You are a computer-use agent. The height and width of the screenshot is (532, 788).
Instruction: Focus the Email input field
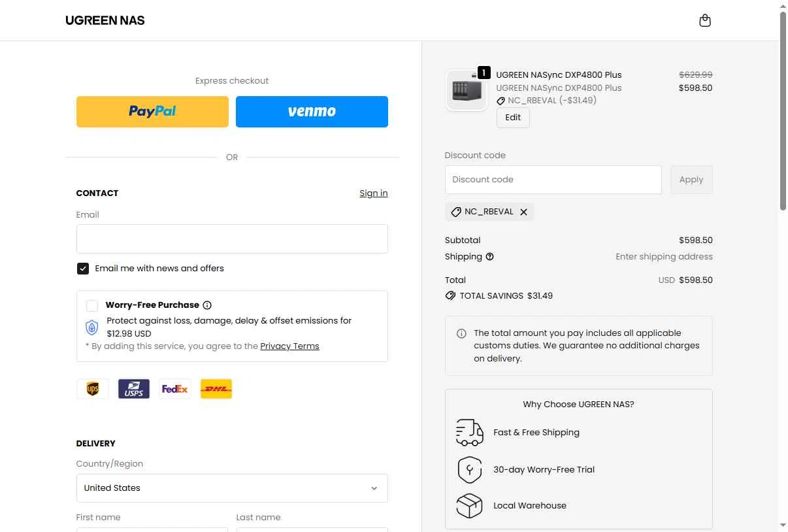pyautogui.click(x=232, y=239)
